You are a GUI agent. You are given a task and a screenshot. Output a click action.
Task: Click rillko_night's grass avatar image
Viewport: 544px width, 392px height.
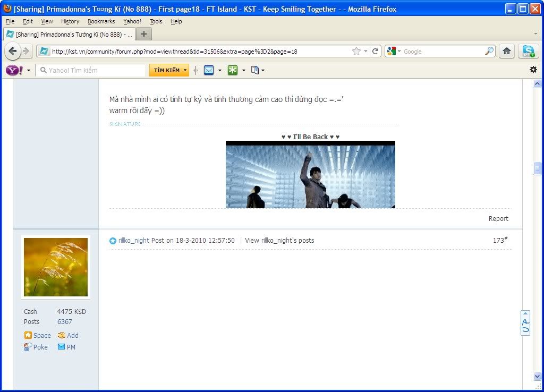(56, 267)
